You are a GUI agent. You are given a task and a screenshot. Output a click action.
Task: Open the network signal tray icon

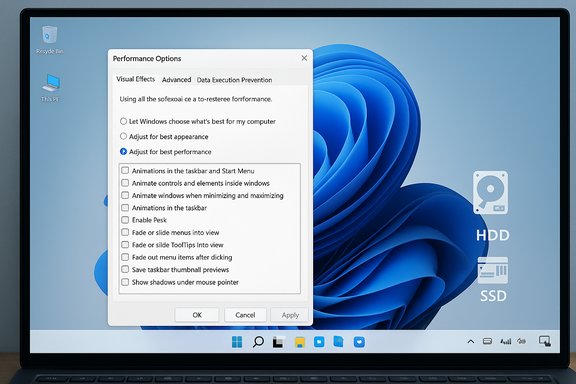coord(506,341)
